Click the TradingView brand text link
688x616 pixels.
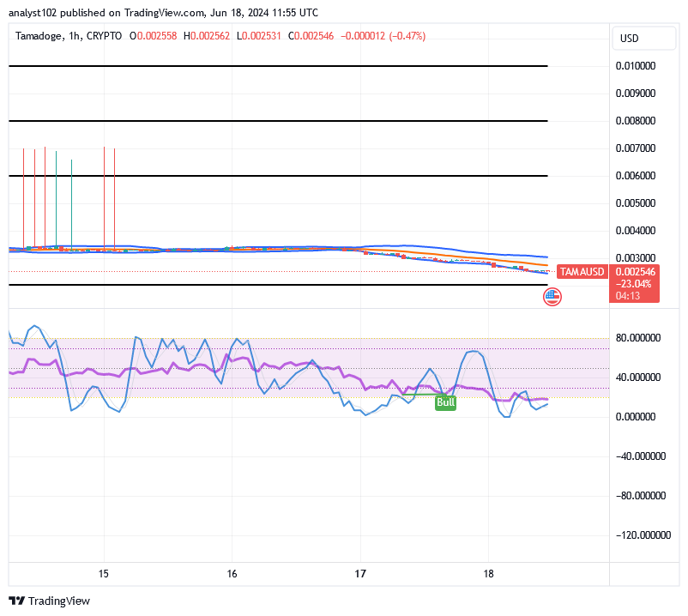point(59,601)
